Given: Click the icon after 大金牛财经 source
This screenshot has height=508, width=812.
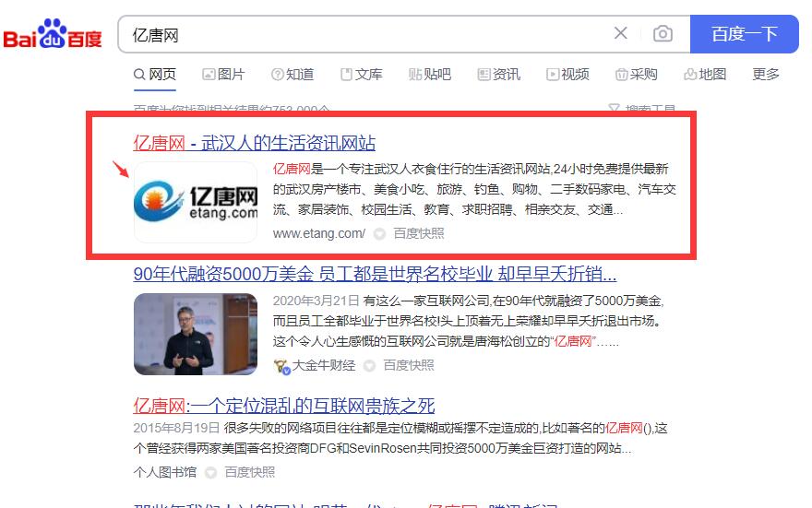Looking at the screenshot, I should 369,366.
